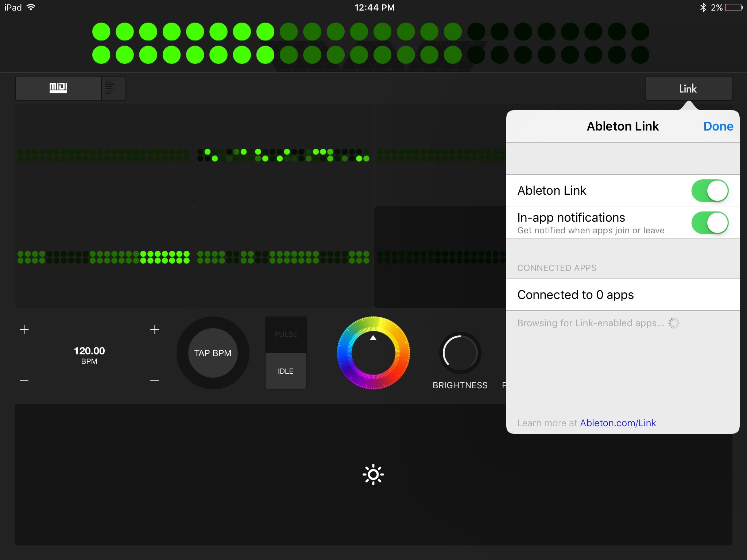Click the BRIGHTNESS knob
Image resolution: width=747 pixels, height=560 pixels.
460,353
